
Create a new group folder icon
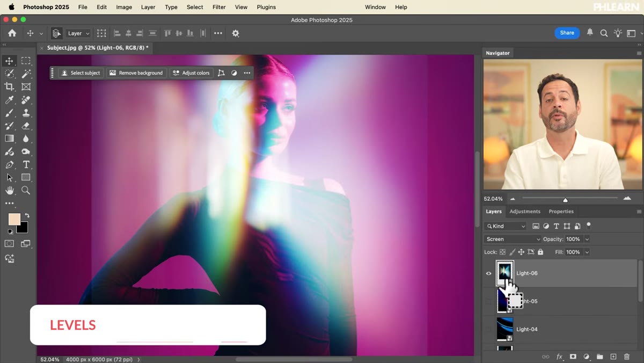click(600, 357)
